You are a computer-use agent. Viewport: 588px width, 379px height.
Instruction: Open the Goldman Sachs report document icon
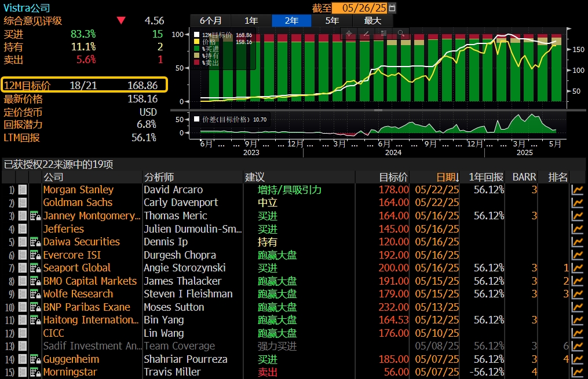coord(23,203)
